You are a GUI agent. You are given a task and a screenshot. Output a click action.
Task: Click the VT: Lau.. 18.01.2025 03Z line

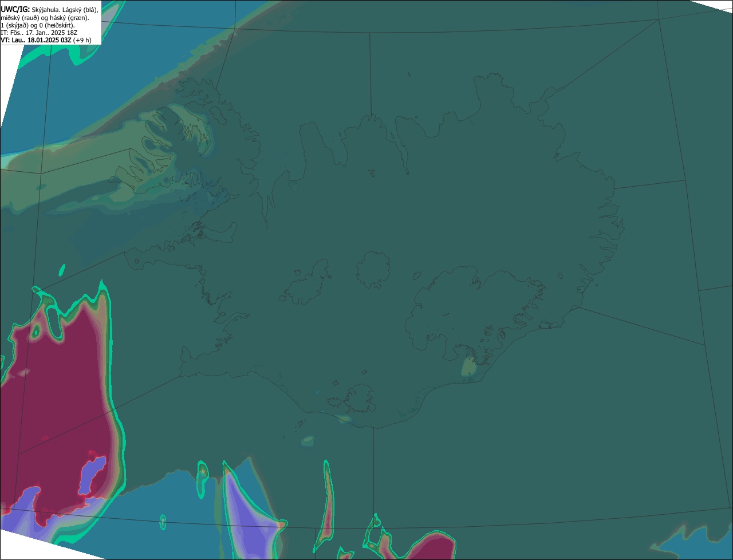tap(46, 40)
